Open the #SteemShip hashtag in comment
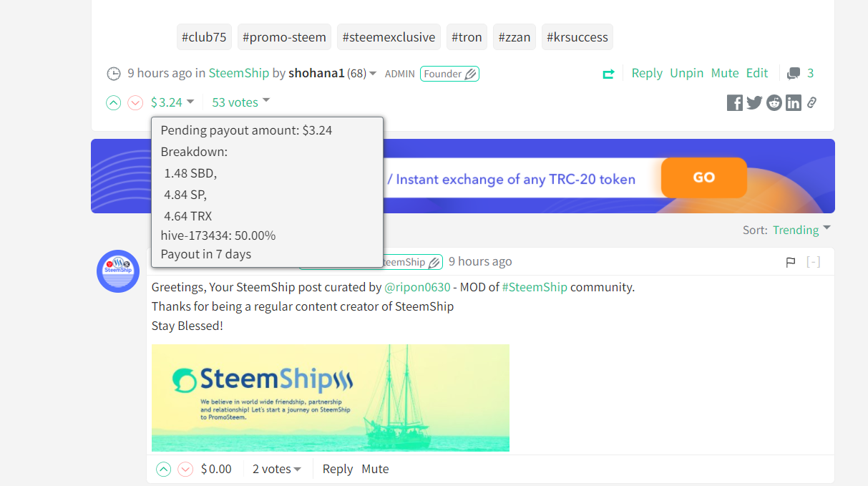868x486 pixels. pyautogui.click(x=535, y=287)
